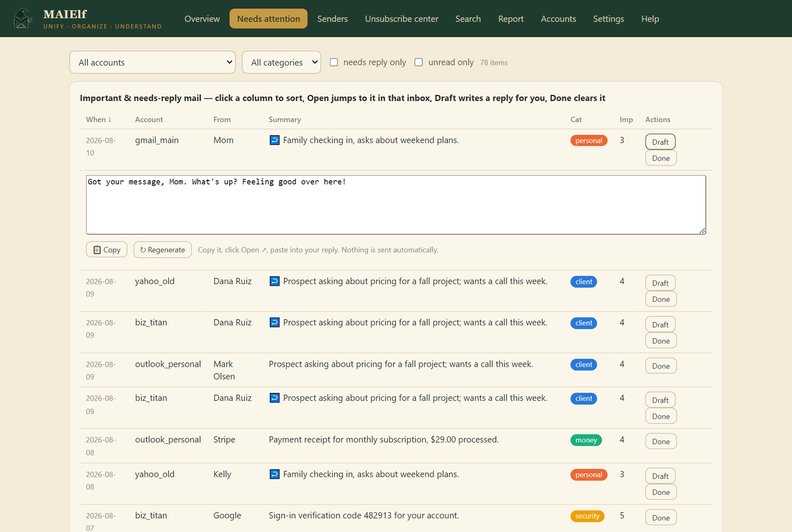Click Draft for Mom's email

click(x=660, y=142)
